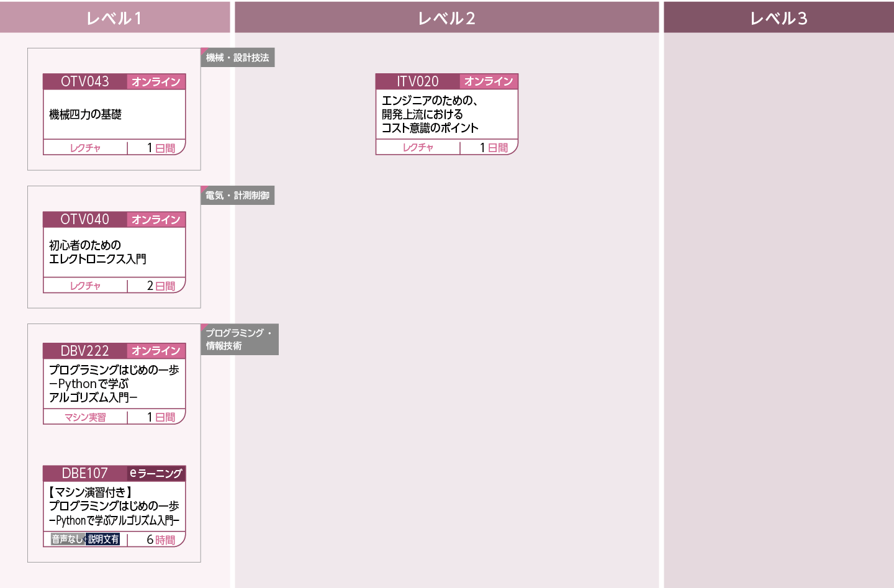Select the OTV040 course code header

[85, 219]
